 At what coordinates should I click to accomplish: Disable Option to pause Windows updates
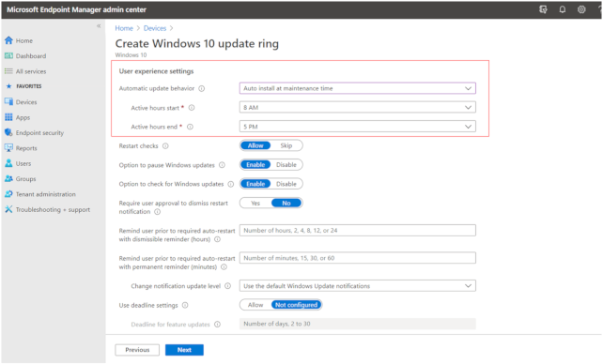[x=286, y=165]
